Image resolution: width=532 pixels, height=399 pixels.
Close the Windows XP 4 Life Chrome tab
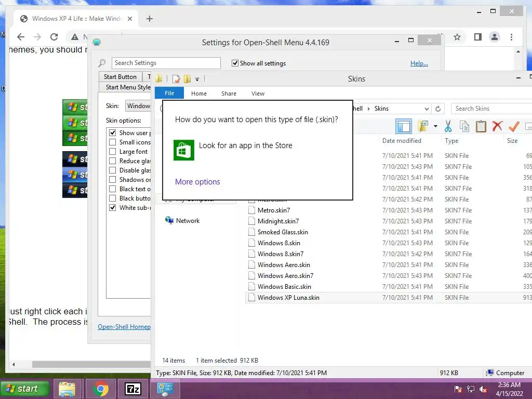129,19
